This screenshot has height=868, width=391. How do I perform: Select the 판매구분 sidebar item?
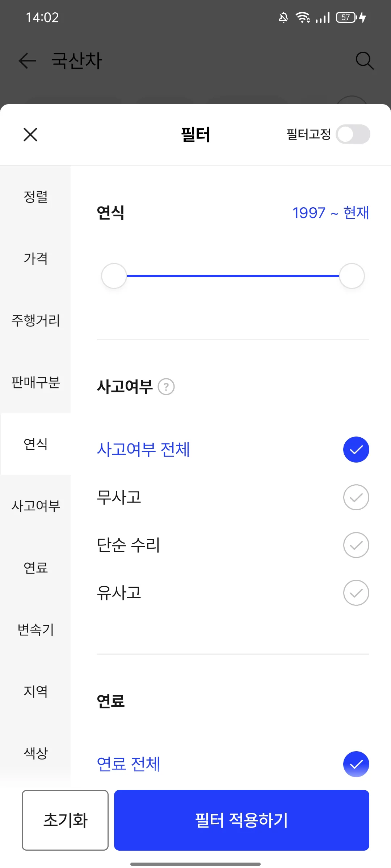pyautogui.click(x=35, y=382)
